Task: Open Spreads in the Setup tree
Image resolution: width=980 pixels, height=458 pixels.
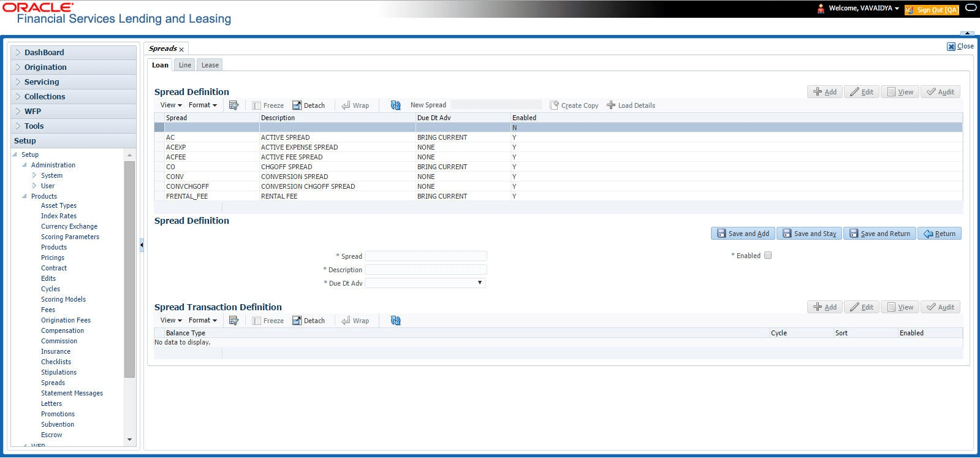Action: pos(53,383)
